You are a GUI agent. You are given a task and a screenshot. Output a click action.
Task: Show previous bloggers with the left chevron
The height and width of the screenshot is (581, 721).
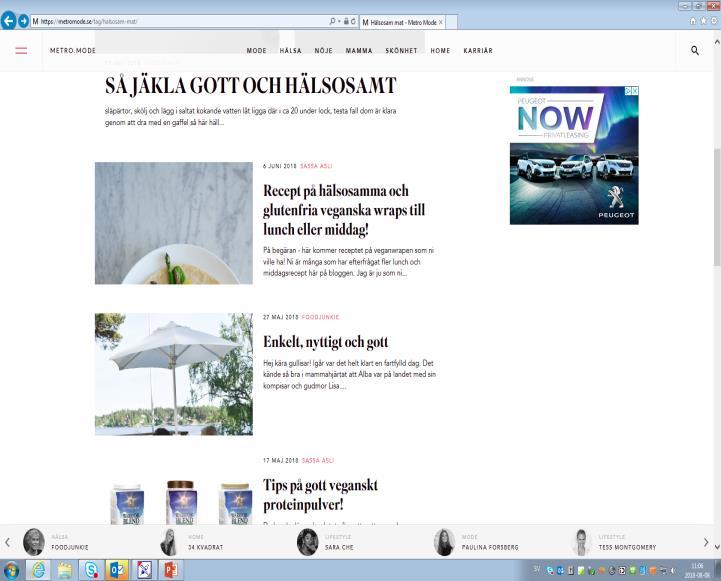click(x=7, y=542)
